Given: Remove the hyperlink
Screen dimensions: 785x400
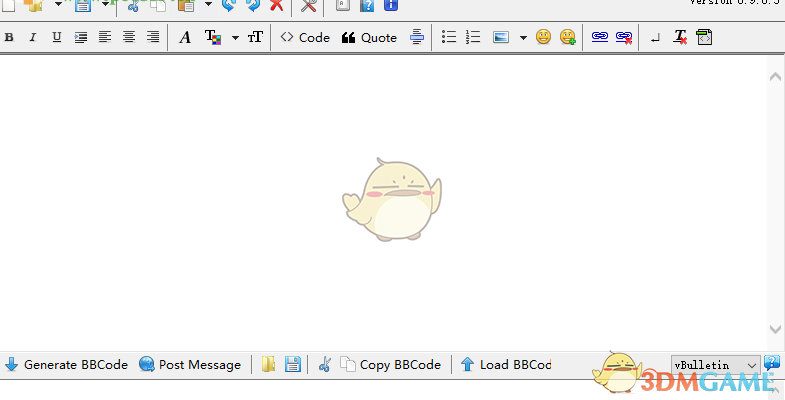Looking at the screenshot, I should click(624, 38).
